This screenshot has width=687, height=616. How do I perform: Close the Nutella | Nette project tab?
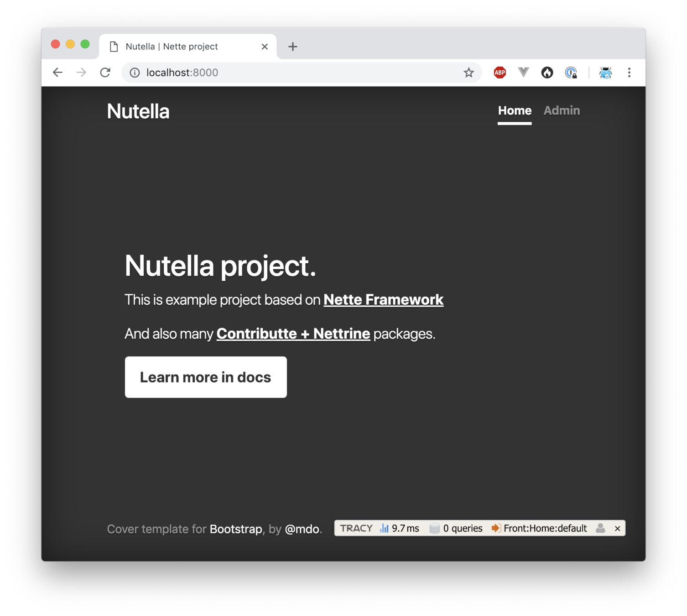[265, 47]
